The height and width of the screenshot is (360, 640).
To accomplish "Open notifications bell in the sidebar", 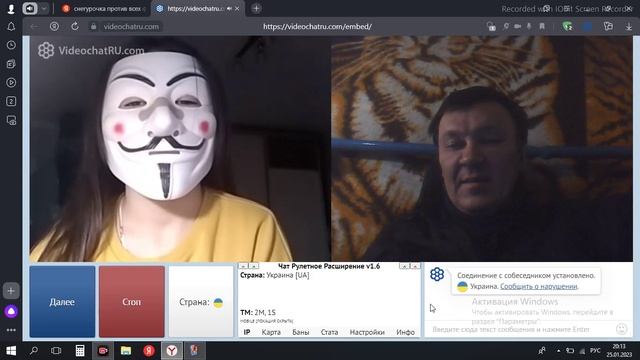I will 11,27.
